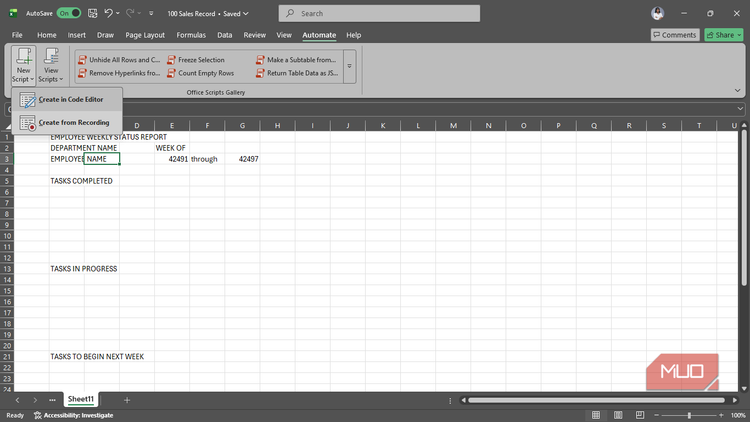Choose Create from Recording
This screenshot has height=422, width=750.
(67, 122)
